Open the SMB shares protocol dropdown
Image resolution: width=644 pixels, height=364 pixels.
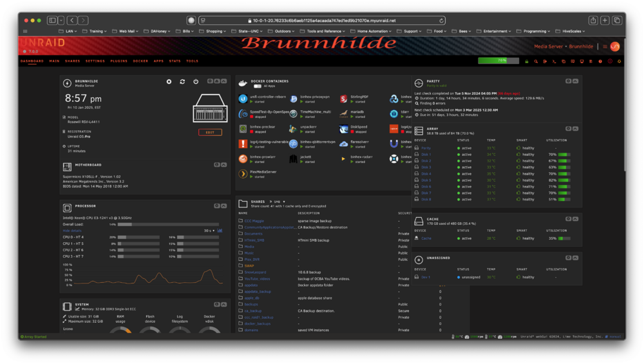click(279, 202)
